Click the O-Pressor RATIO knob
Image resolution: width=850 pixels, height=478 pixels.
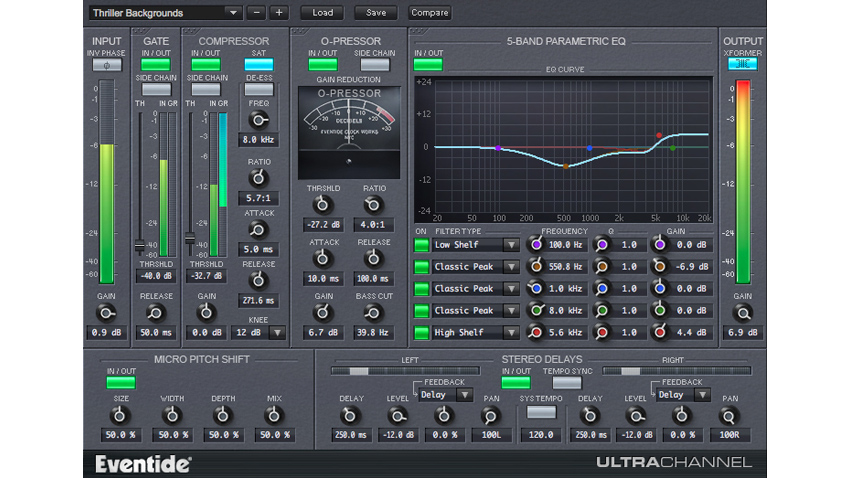[373, 205]
